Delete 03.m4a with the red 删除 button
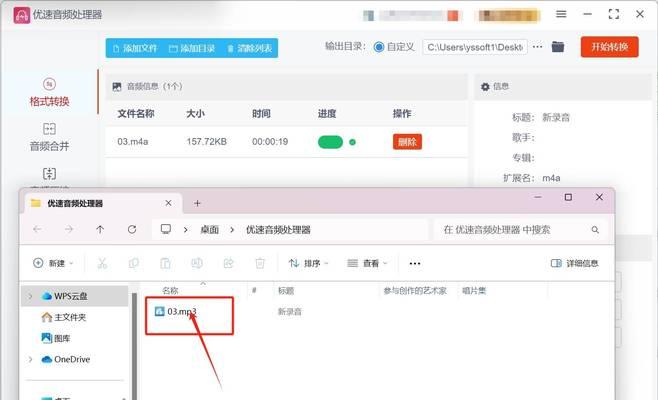This screenshot has height=400, width=658. pyautogui.click(x=407, y=142)
